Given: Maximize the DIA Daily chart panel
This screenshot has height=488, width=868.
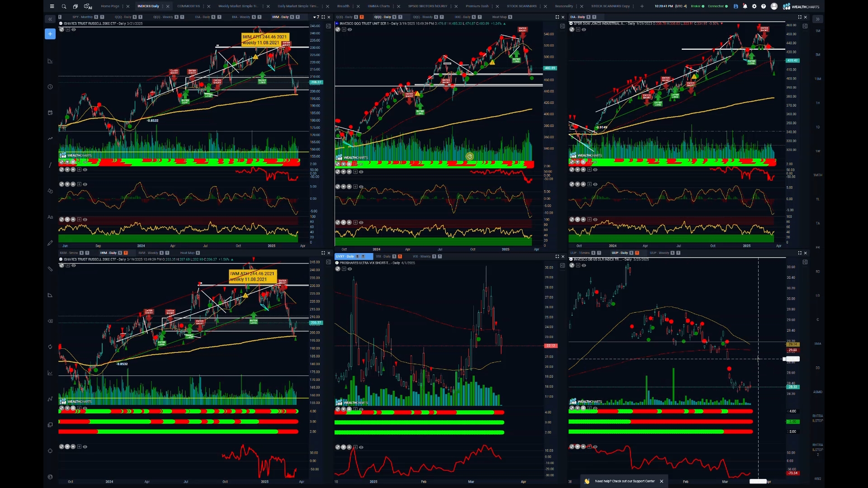Looking at the screenshot, I should [x=799, y=17].
